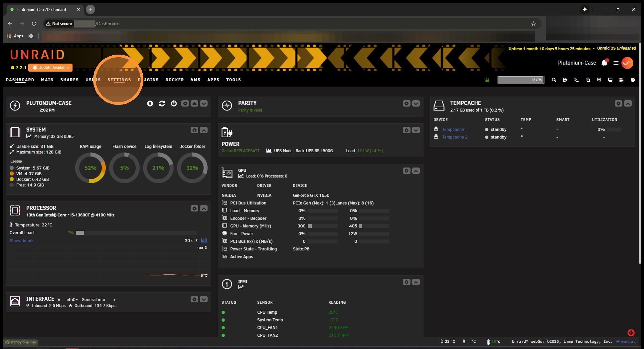Click the search magnifier icon
644x349 pixels.
point(554,80)
